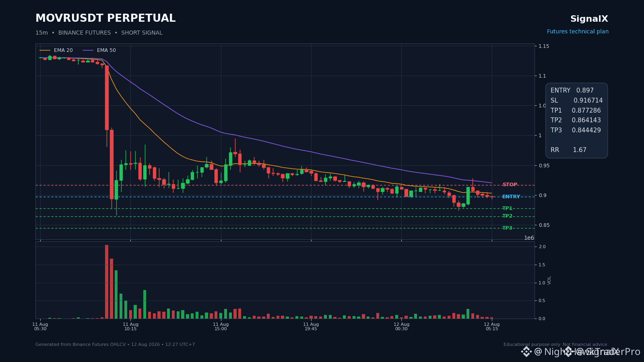Image resolution: width=644 pixels, height=362 pixels.
Task: Select the RR 1.67 row in the info box
Action: (568, 150)
